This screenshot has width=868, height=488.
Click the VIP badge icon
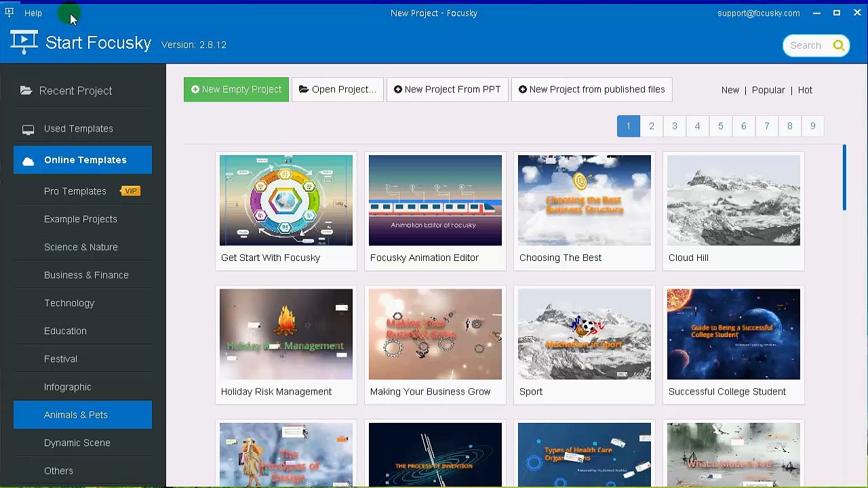(130, 191)
